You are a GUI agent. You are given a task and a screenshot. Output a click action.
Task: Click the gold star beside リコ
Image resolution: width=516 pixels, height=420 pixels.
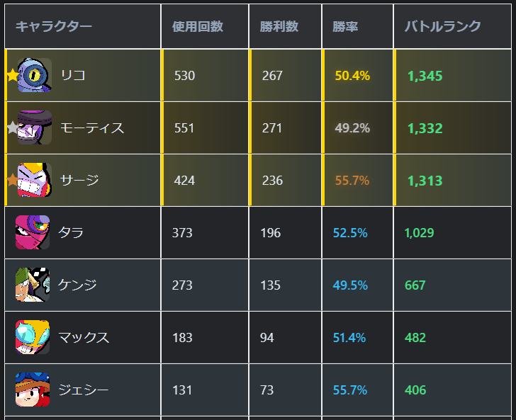point(12,75)
